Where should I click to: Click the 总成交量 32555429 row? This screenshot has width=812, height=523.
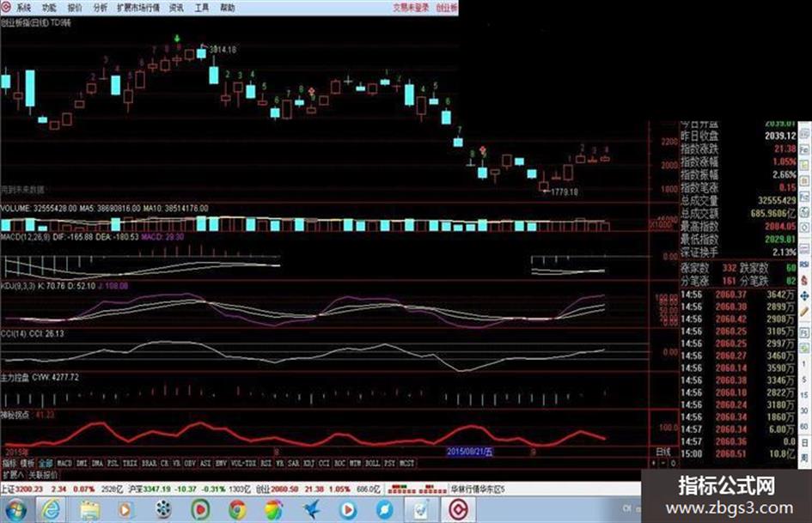tap(738, 200)
